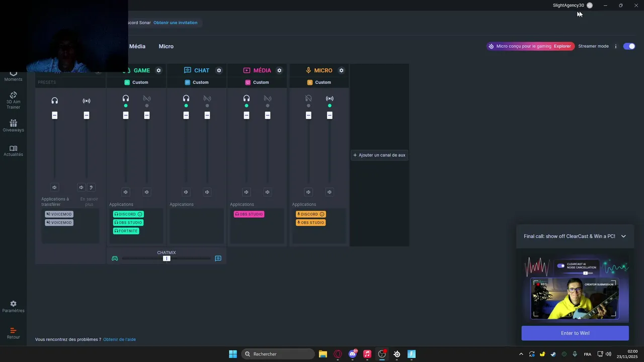Viewport: 644px width, 362px height.
Task: Open Giveaways in the sidebar
Action: click(x=14, y=126)
